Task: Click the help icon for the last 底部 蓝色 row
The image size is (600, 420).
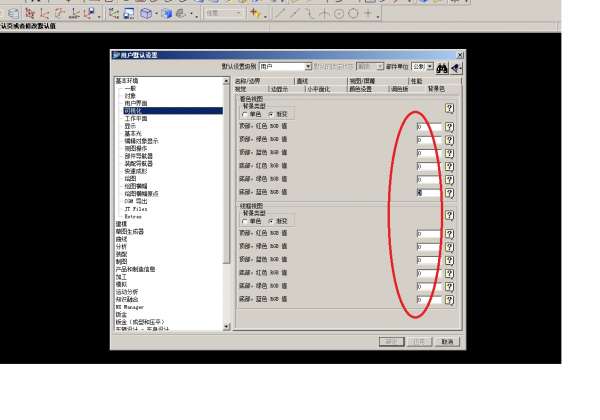Action: 450,298
